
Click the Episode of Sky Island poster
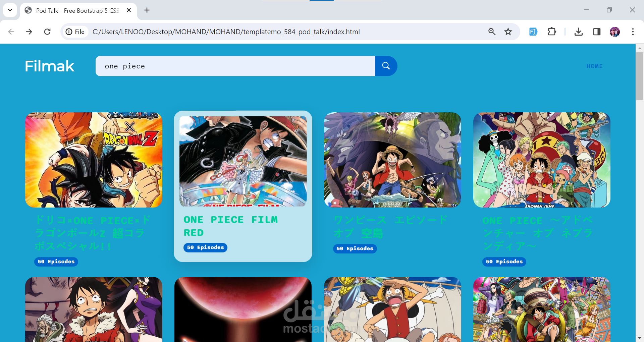392,160
